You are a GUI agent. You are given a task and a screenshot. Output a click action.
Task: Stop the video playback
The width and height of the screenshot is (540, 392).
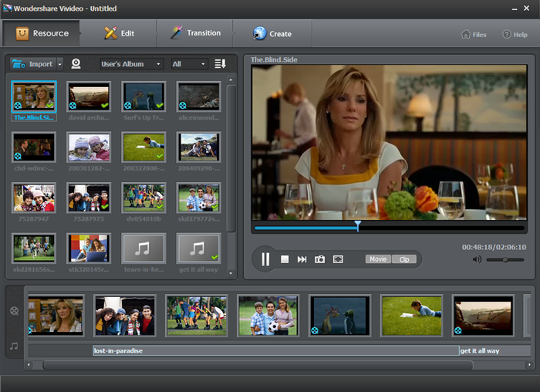[285, 259]
